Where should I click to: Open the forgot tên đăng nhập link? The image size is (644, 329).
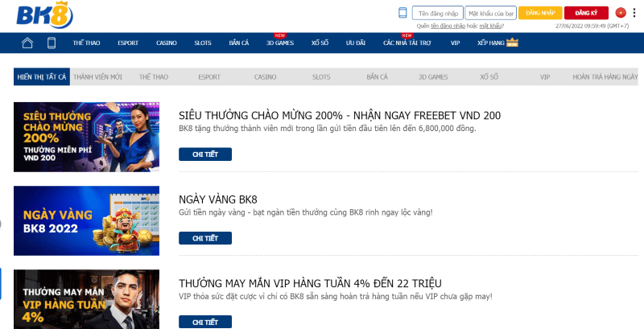[x=448, y=26]
